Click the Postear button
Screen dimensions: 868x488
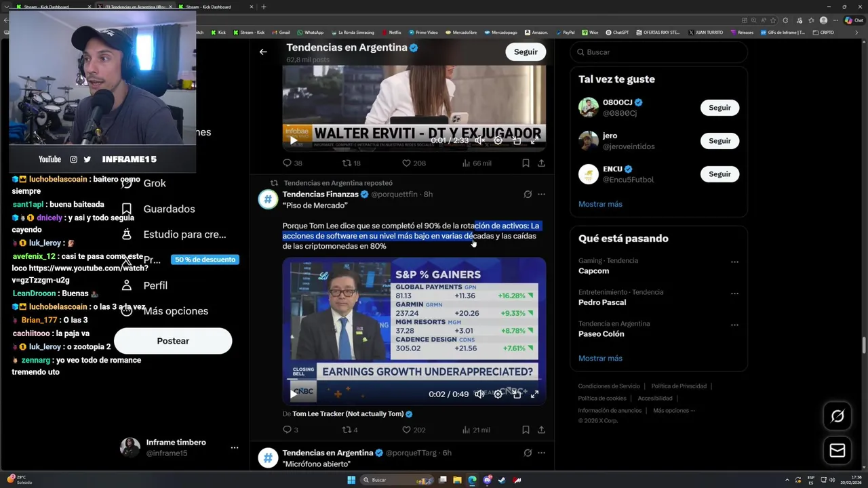tap(173, 341)
